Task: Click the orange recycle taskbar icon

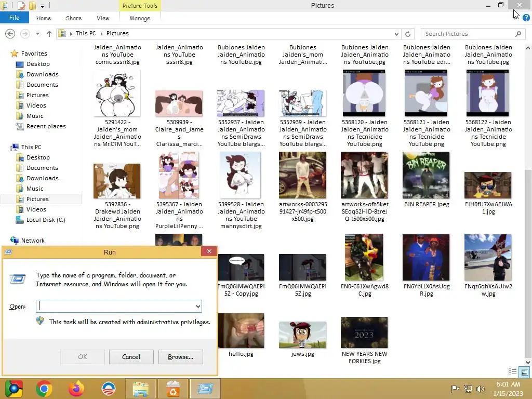Action: 172,389
